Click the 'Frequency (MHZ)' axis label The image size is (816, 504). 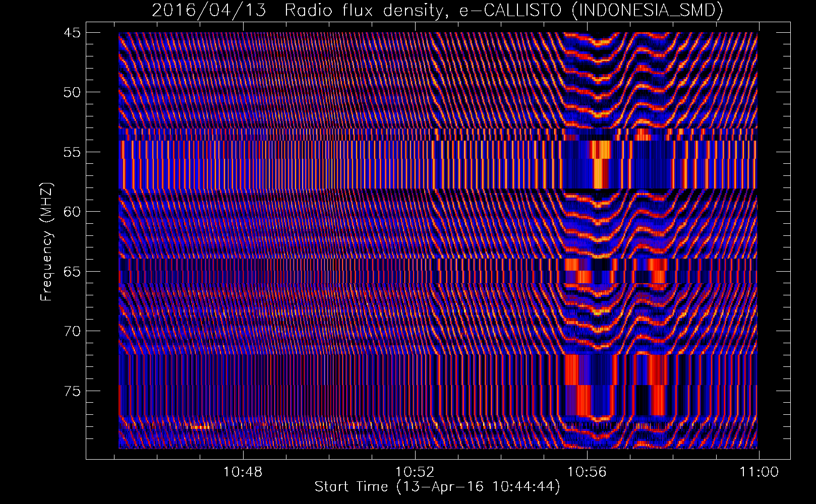(x=46, y=242)
